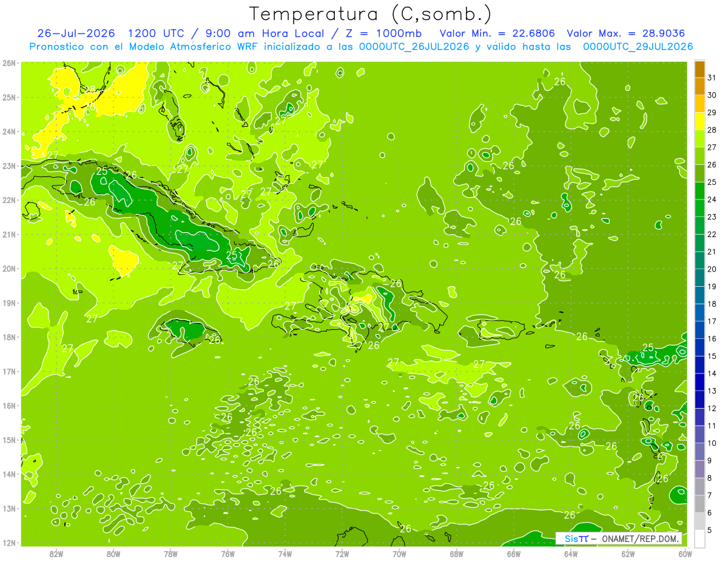Image resolution: width=728 pixels, height=562 pixels.
Task: Click the color bar label '20'
Action: (x=712, y=269)
